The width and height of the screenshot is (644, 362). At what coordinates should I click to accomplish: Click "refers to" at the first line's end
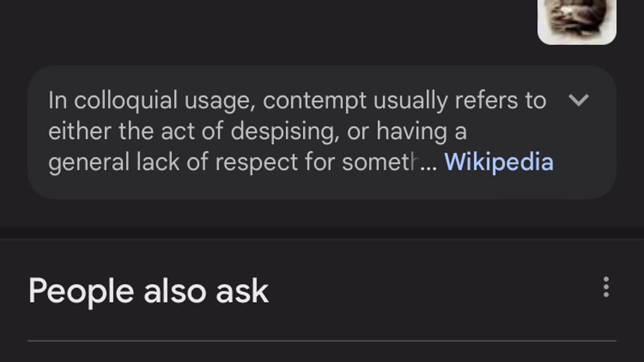tap(500, 101)
